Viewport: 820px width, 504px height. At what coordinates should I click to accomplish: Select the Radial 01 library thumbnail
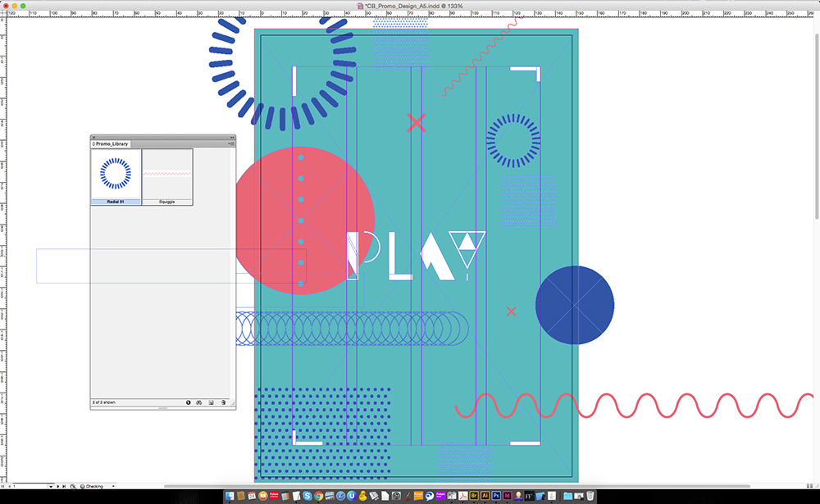click(x=116, y=177)
